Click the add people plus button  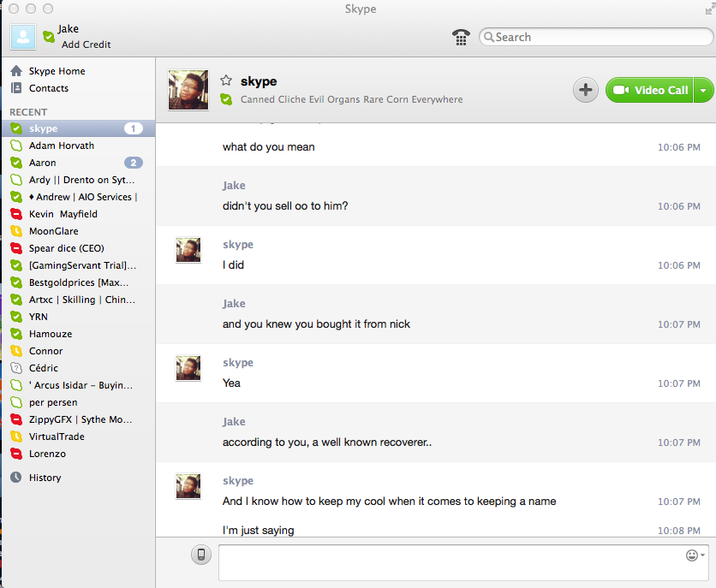586,90
